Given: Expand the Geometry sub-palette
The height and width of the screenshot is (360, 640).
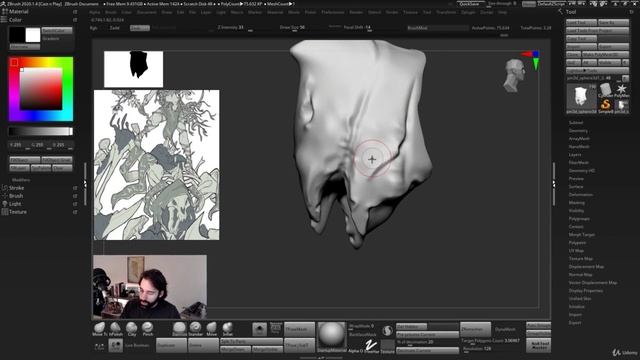Looking at the screenshot, I should 578,131.
